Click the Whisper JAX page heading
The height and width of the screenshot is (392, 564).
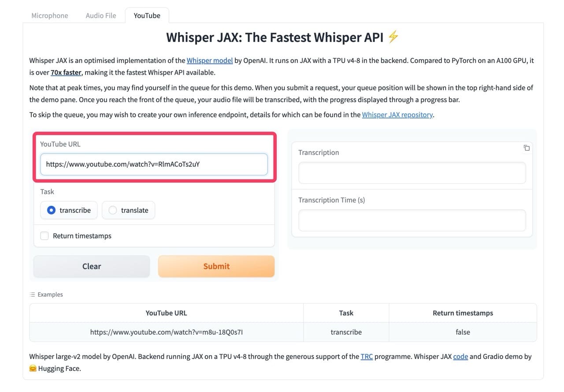[x=282, y=37]
